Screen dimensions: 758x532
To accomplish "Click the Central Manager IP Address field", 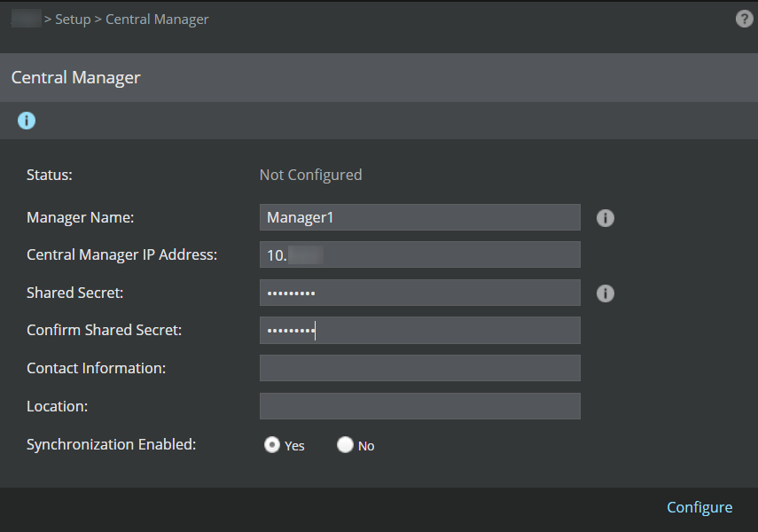I will click(x=420, y=254).
